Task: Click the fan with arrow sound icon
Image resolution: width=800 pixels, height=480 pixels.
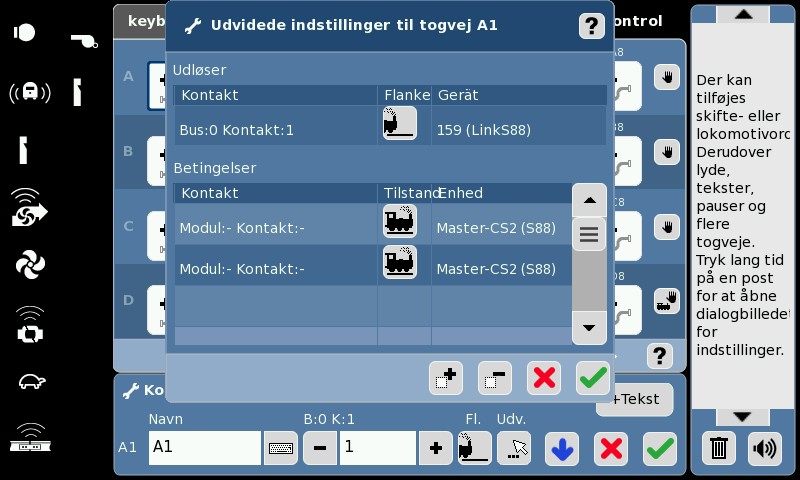Action: click(29, 207)
